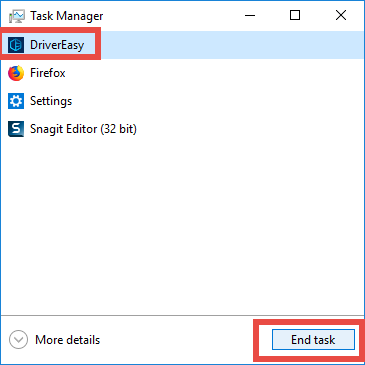This screenshot has width=365, height=365.
Task: Click the blank footer area beside End task
Action: coord(177,340)
